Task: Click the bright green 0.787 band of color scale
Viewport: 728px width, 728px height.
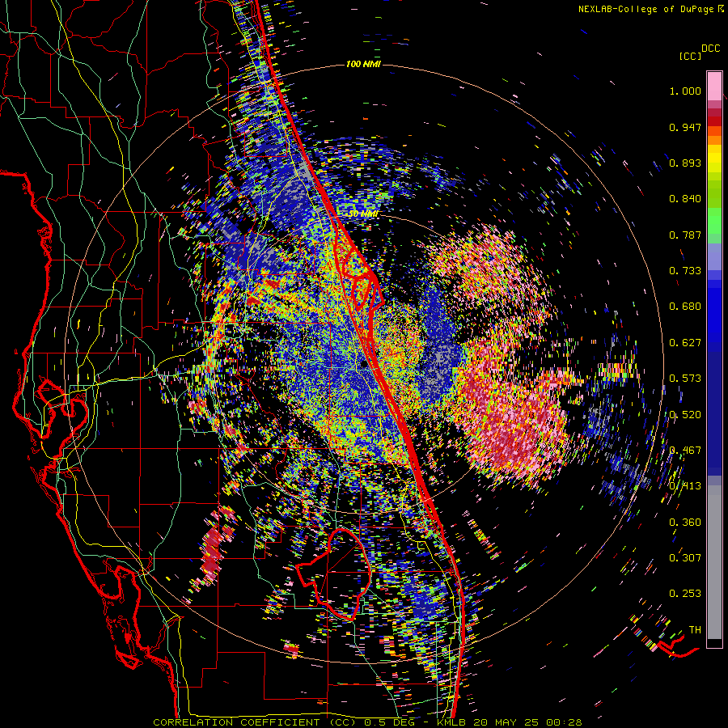Action: click(x=714, y=221)
